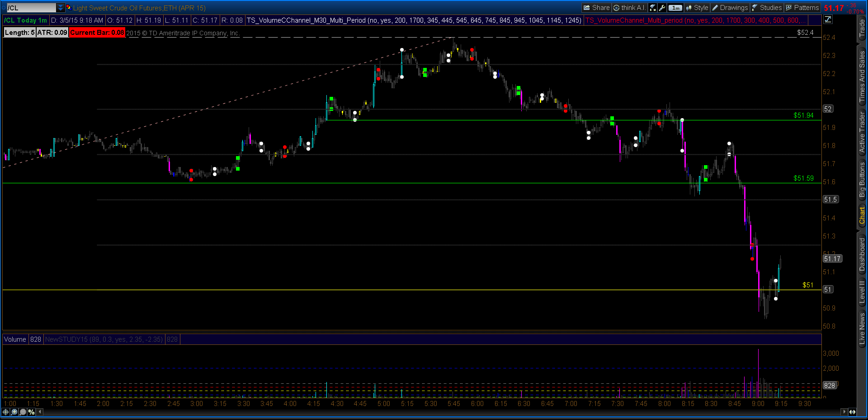Viewport: 868px width, 420px height.
Task: Open chart settings wrench icon
Action: (662, 8)
